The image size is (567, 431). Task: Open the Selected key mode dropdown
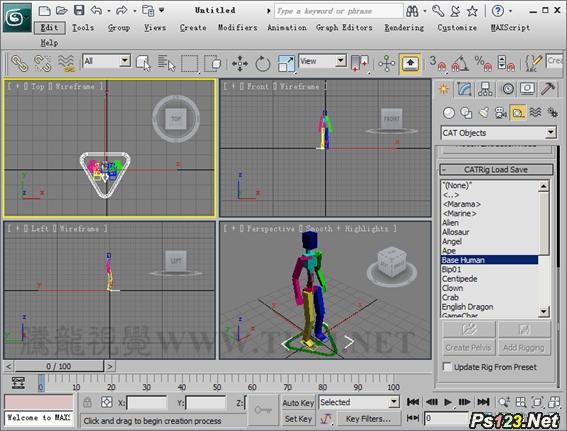coord(394,402)
